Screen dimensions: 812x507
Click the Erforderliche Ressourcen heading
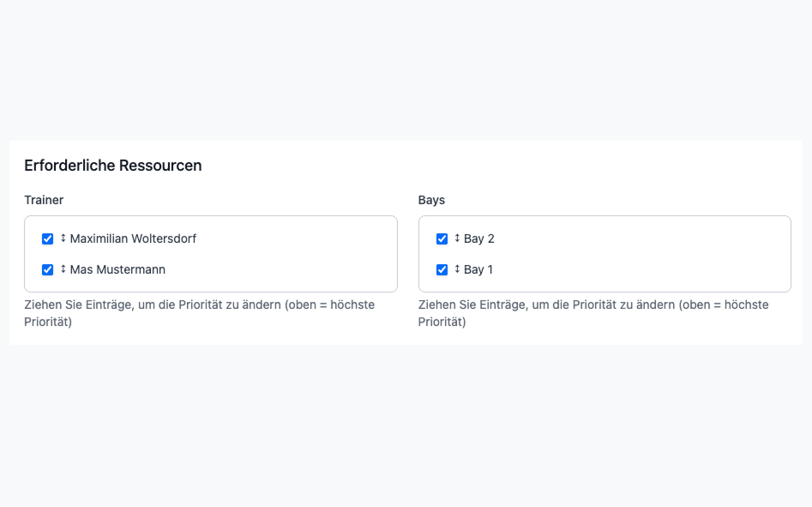(112, 166)
